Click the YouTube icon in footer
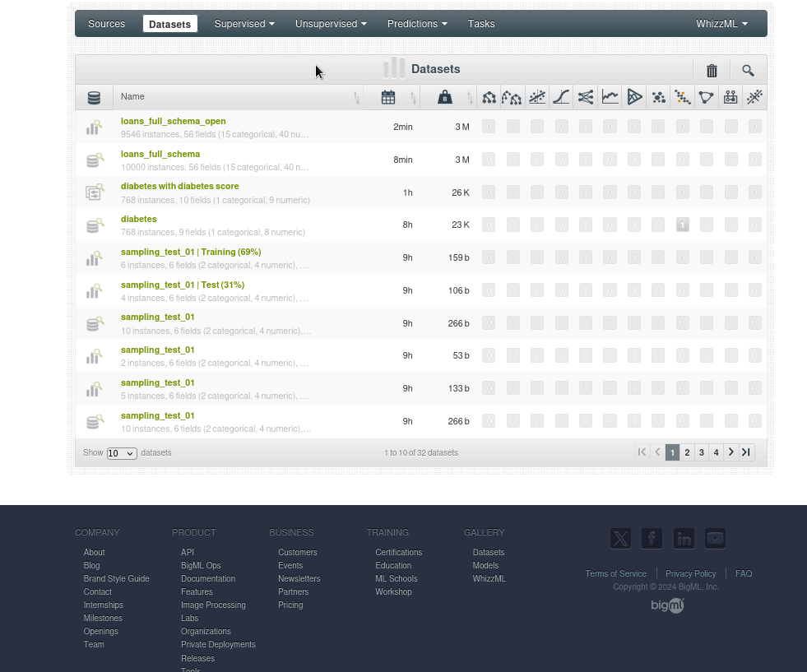Image resolution: width=807 pixels, height=672 pixels. click(x=715, y=539)
